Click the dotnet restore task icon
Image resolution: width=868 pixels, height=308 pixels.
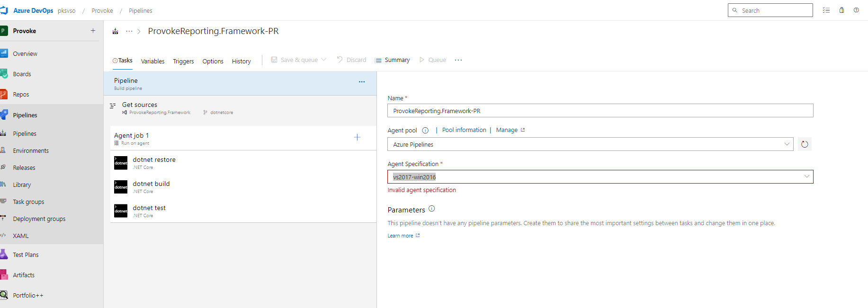click(121, 163)
